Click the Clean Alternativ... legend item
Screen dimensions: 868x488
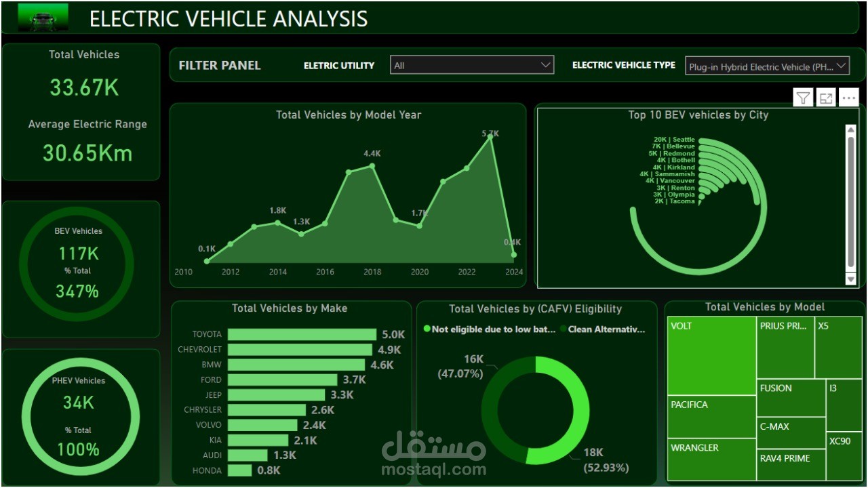click(x=602, y=329)
